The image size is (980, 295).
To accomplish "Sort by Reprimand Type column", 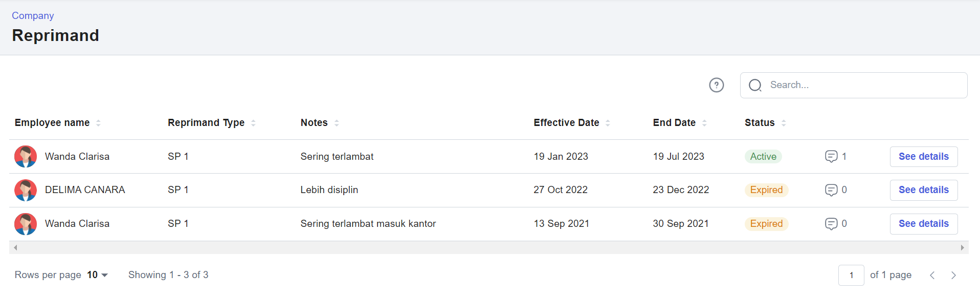I will (x=253, y=123).
